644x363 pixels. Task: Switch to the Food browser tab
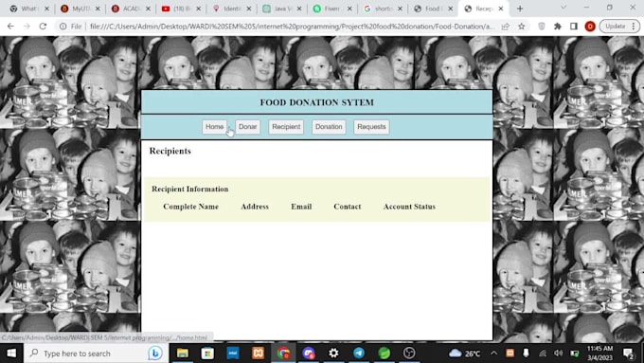(x=434, y=9)
